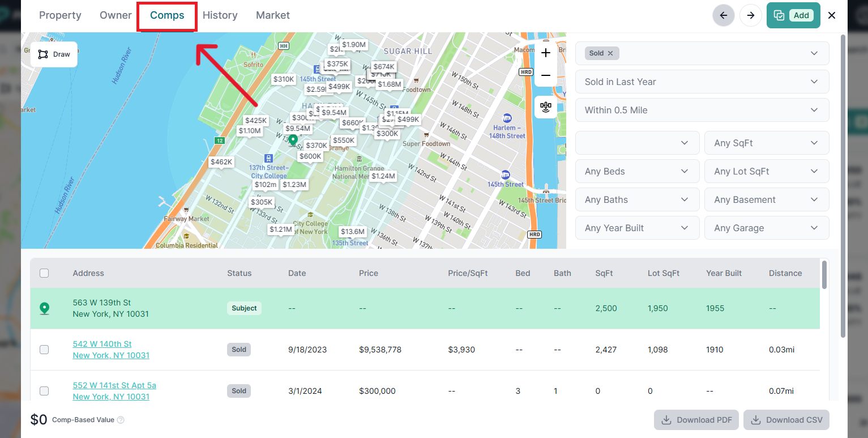The image size is (868, 438).
Task: Check the box for 542 W 140th St
Action: tap(44, 350)
